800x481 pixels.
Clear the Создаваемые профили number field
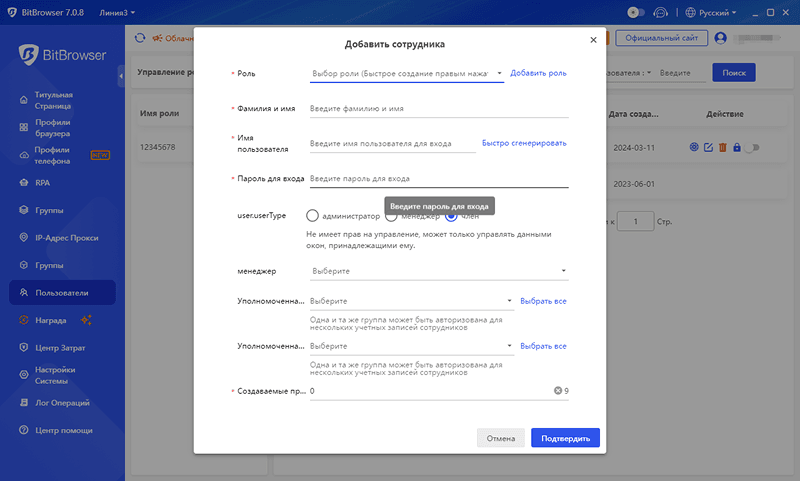click(x=558, y=391)
